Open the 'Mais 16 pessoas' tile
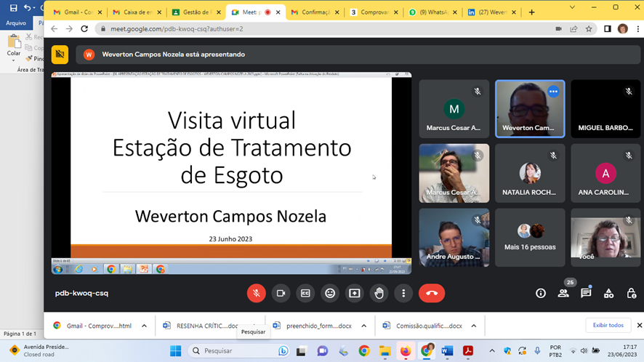This screenshot has width=644, height=362. point(530,238)
